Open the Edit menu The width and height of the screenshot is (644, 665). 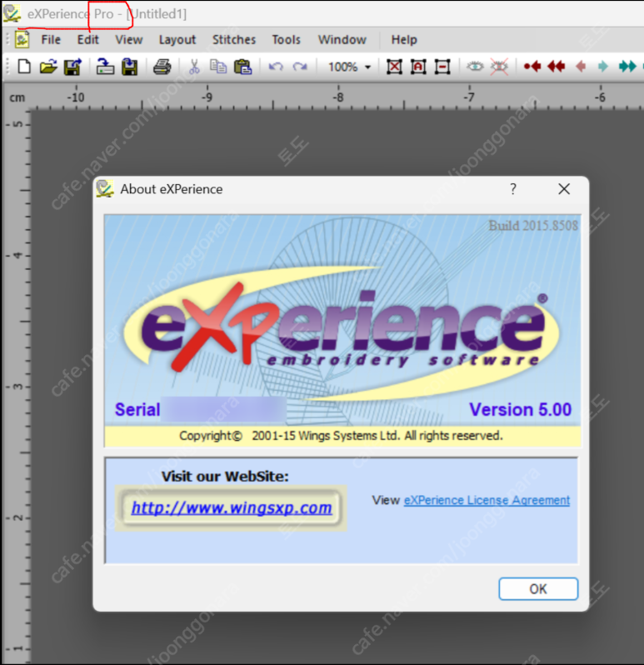pyautogui.click(x=87, y=40)
